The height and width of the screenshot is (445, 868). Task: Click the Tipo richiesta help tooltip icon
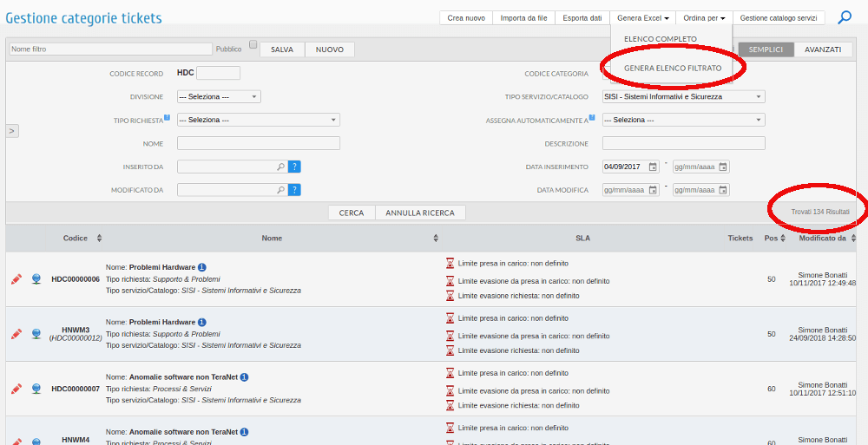pos(167,117)
